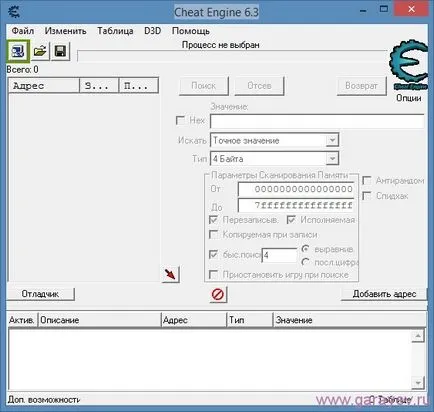
Task: Click the Добавить адрес button
Action: point(384,294)
